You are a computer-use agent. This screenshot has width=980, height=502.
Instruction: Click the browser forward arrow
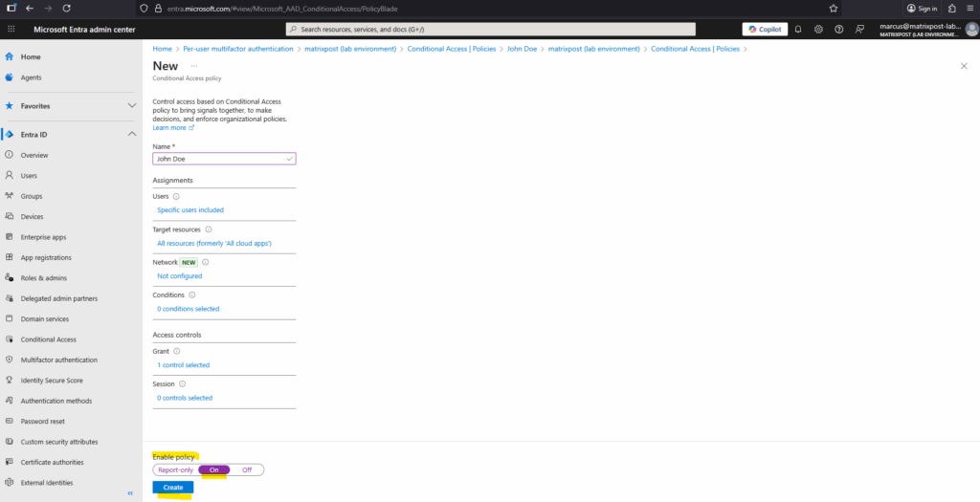(x=48, y=9)
